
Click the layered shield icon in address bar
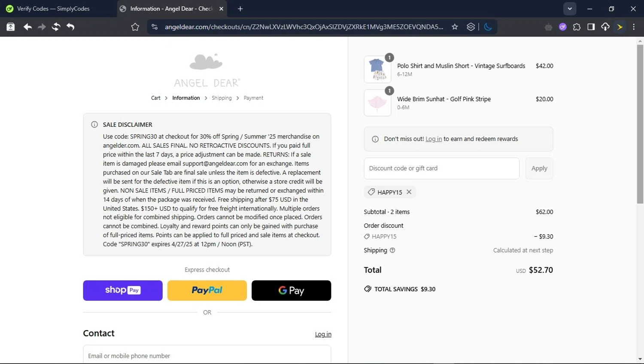[x=471, y=27]
